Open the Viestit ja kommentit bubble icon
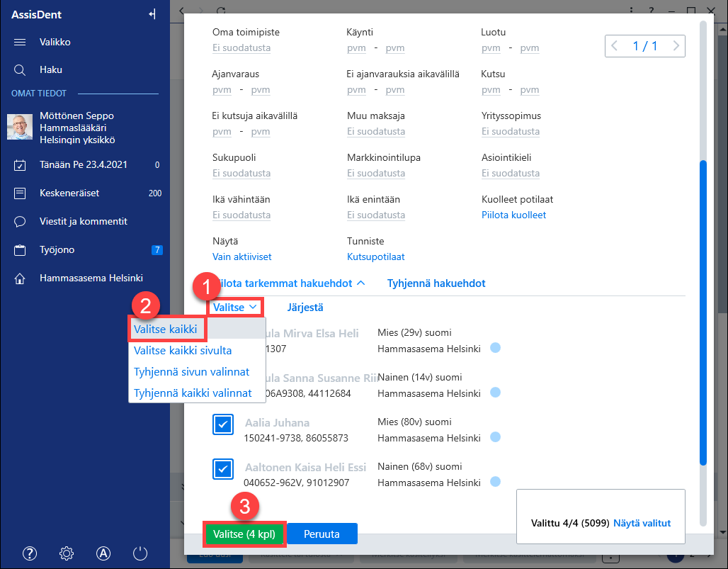The width and height of the screenshot is (728, 569). (20, 222)
